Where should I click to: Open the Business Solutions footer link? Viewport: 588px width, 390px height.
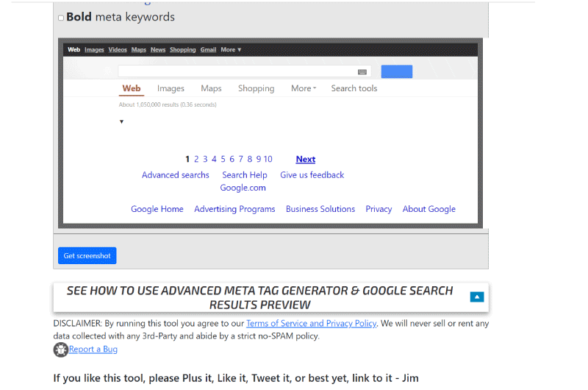tap(320, 209)
